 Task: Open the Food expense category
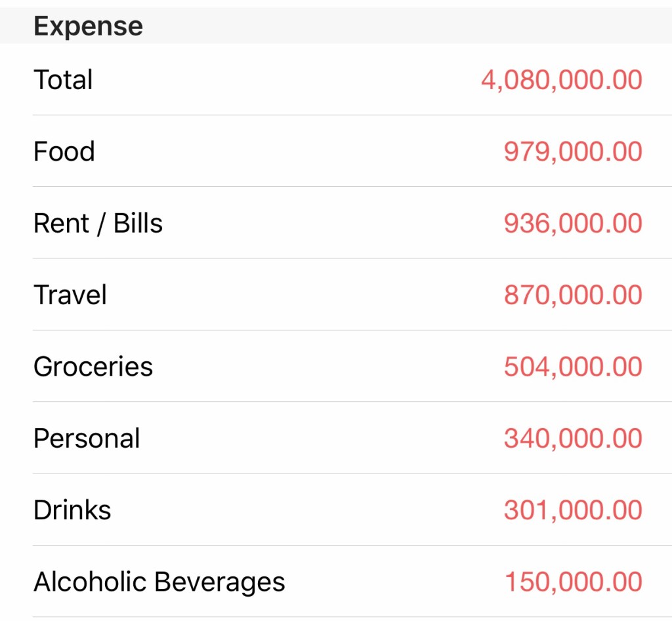(x=64, y=151)
